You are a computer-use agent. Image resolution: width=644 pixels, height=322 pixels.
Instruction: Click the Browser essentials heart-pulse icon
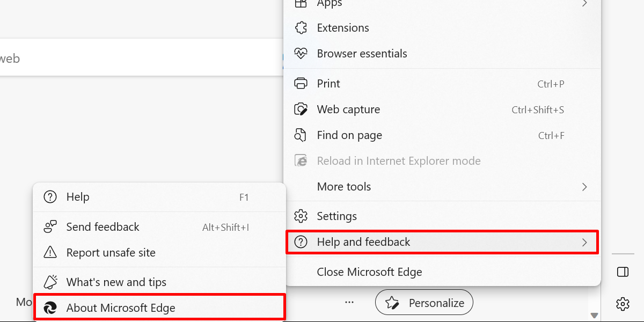pyautogui.click(x=301, y=53)
